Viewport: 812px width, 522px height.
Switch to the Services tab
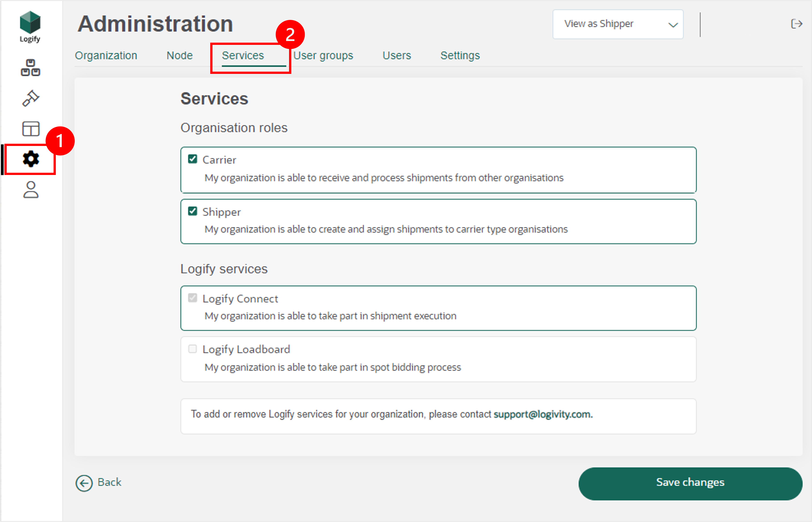[243, 55]
